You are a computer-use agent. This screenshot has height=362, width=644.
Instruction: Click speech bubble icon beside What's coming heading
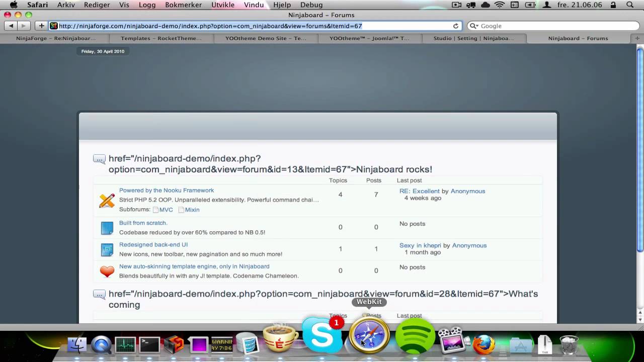click(99, 295)
